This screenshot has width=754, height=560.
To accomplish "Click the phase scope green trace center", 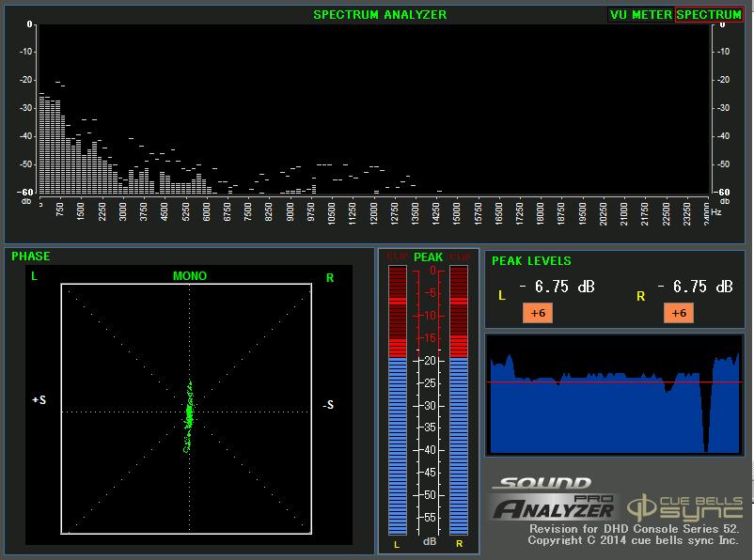I will pos(189,413).
